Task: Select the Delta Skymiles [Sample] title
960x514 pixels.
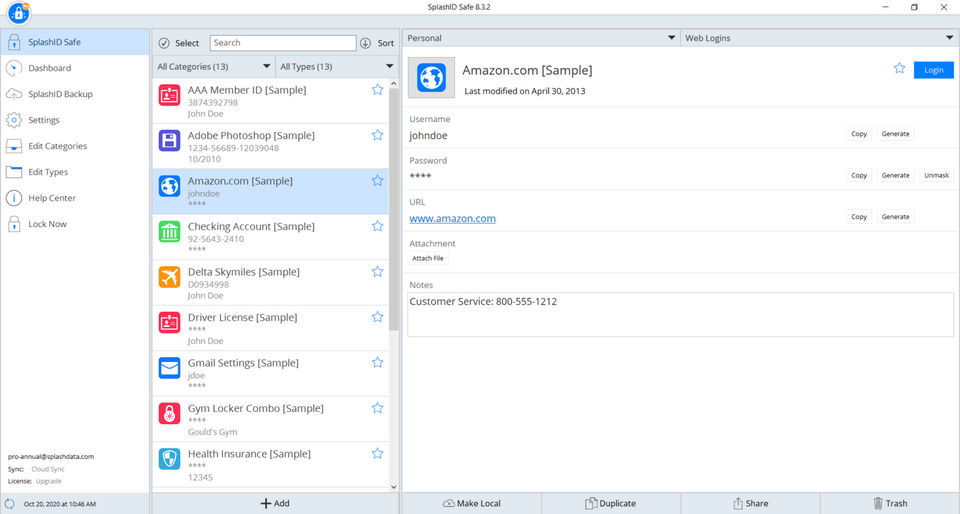Action: click(244, 272)
